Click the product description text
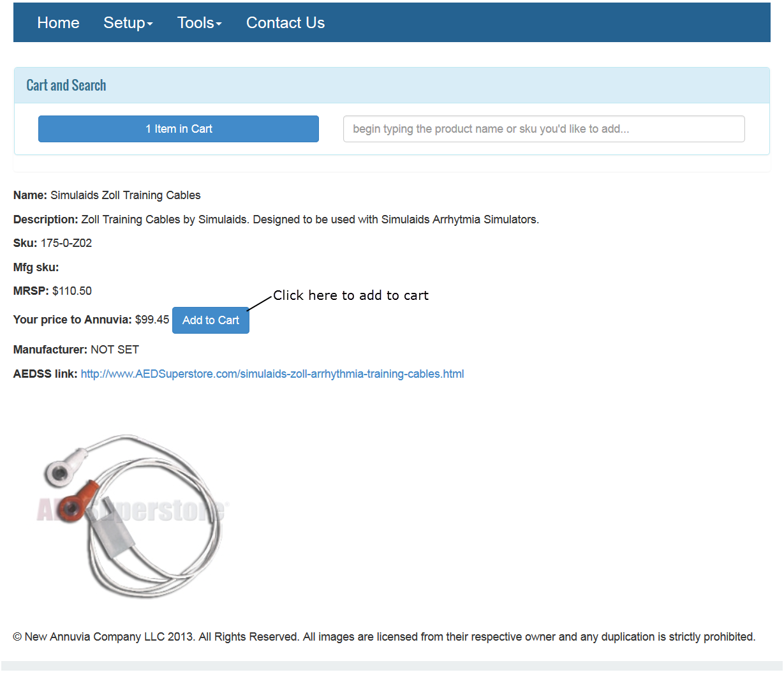The height and width of the screenshot is (677, 784). tap(310, 219)
